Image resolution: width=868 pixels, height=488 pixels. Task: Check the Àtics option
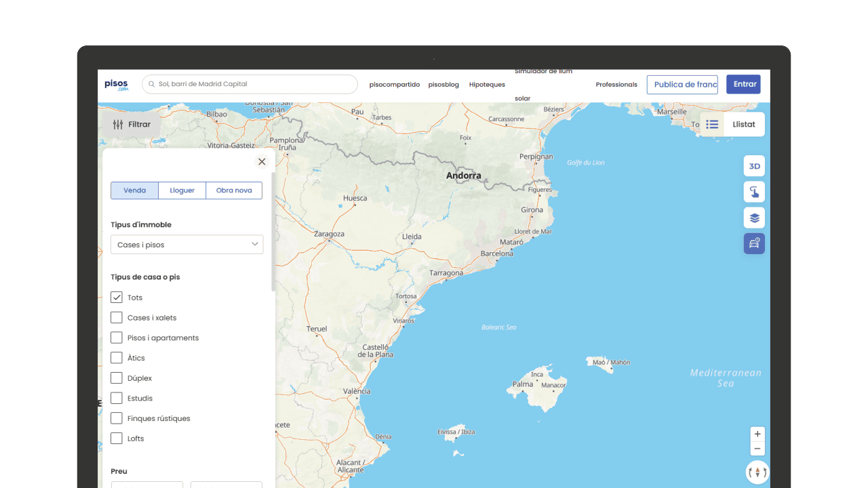117,358
